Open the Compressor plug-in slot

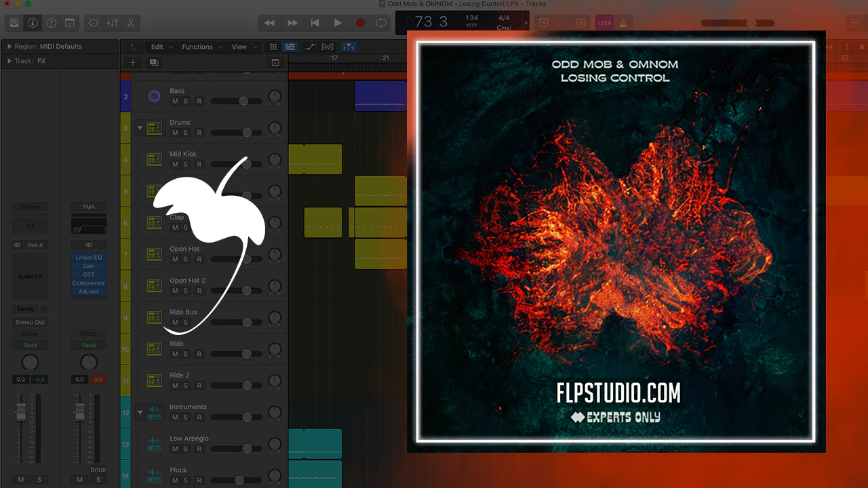(x=89, y=283)
